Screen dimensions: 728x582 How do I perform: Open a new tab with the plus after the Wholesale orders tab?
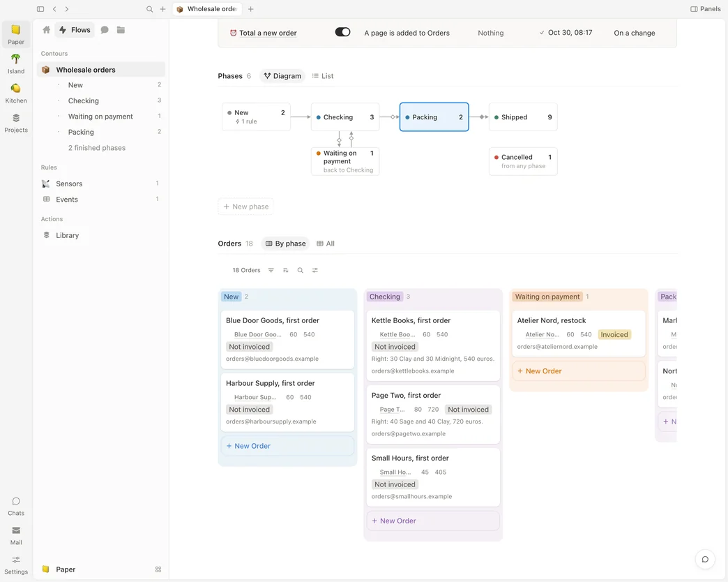click(251, 9)
